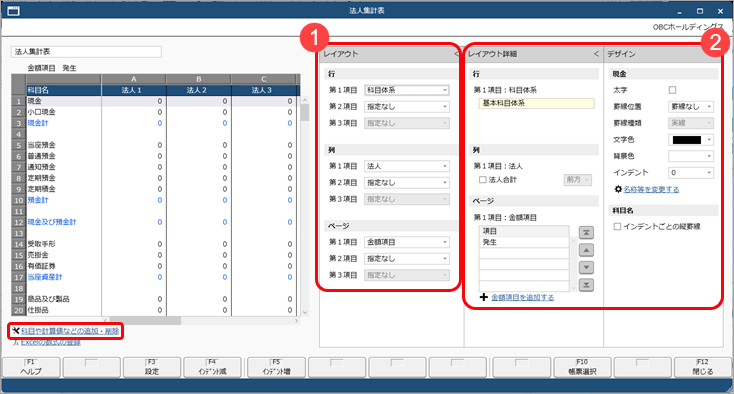Open the 罫線位置 dropdown showing 罫線なし
This screenshot has height=394, width=734.
(x=690, y=107)
